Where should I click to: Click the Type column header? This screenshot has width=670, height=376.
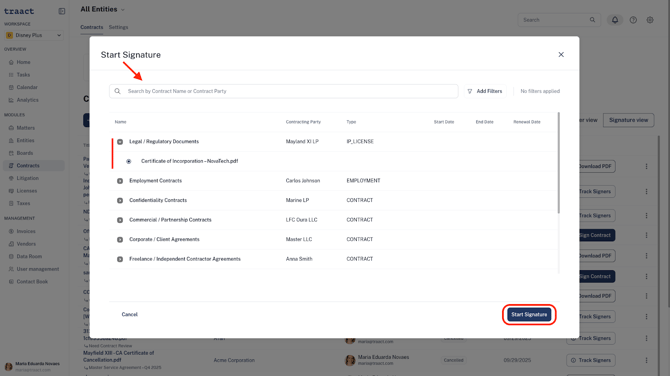[351, 122]
